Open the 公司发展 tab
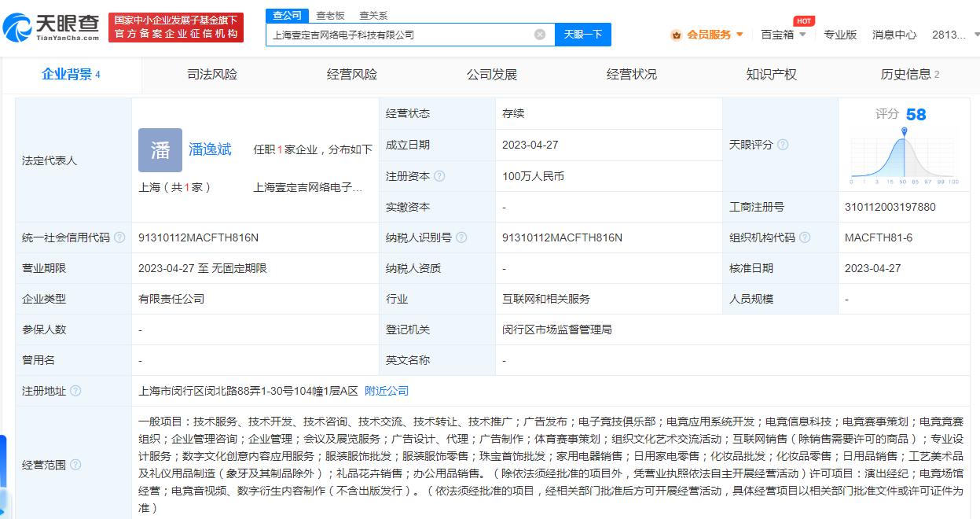Image resolution: width=980 pixels, height=519 pixels. pyautogui.click(x=492, y=75)
